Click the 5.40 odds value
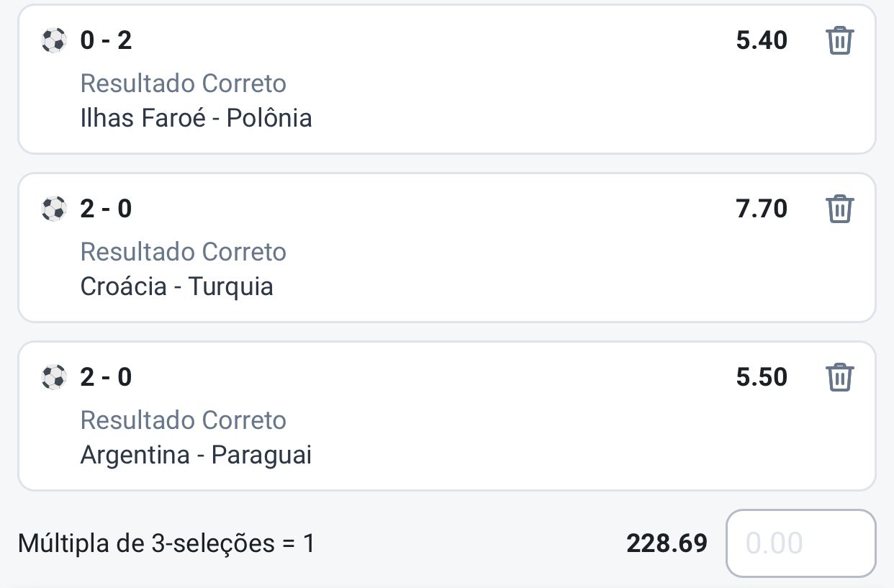Screen dimensions: 894x588 (762, 40)
